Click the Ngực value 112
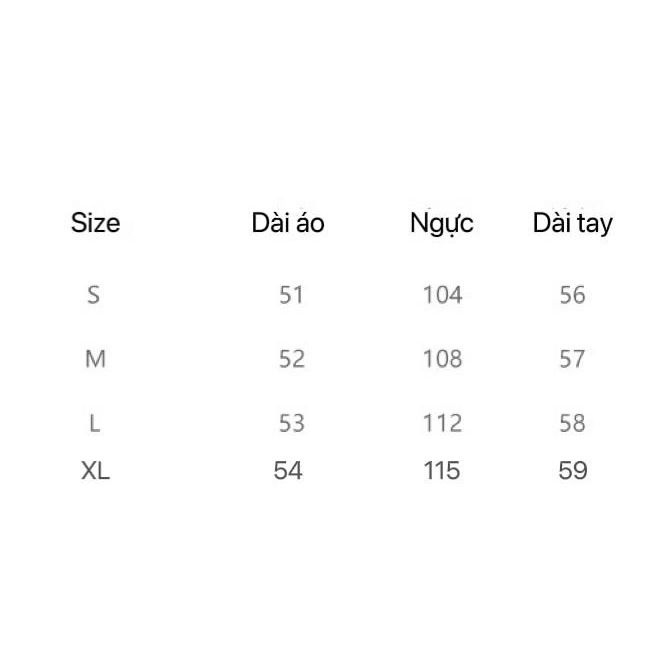Screen dimensions: 656x656 pos(442,423)
